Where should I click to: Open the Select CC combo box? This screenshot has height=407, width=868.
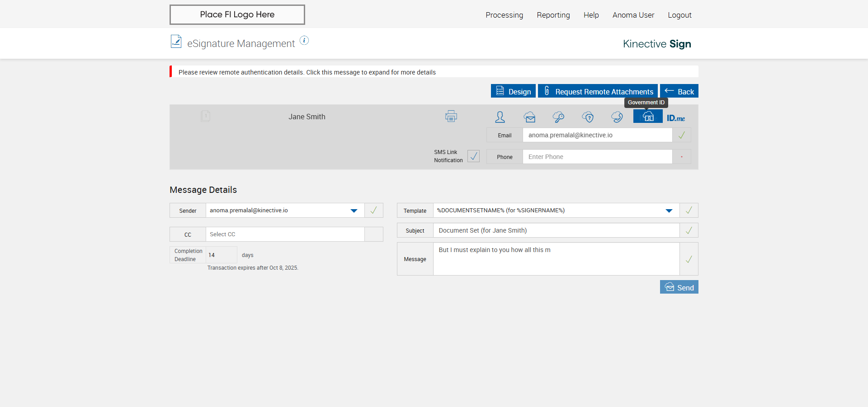[x=285, y=234]
